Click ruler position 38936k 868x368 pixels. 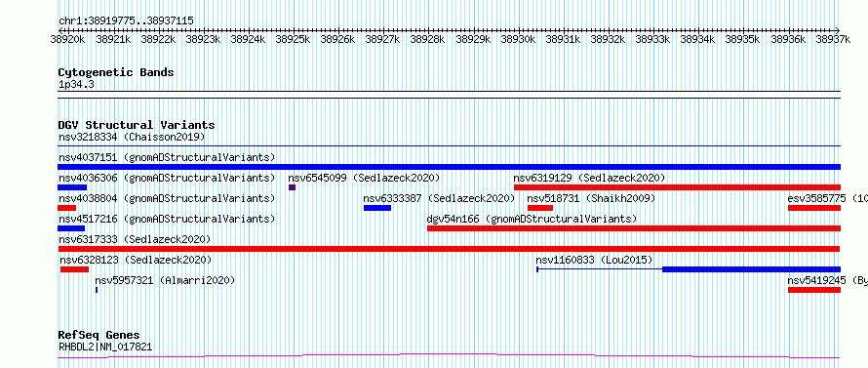[x=788, y=39]
